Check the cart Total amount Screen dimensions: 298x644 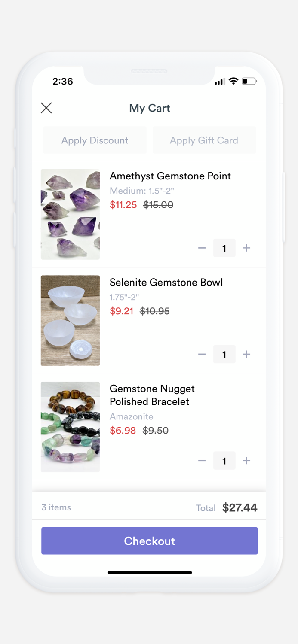click(x=240, y=507)
